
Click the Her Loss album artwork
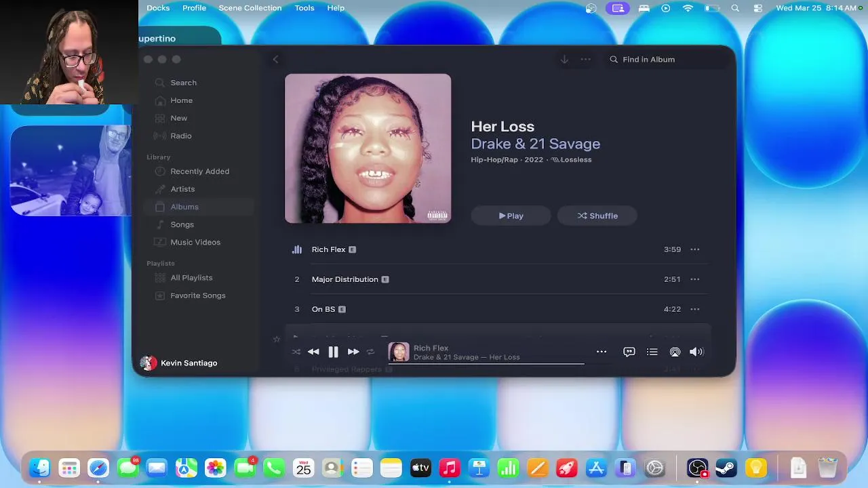pyautogui.click(x=368, y=148)
